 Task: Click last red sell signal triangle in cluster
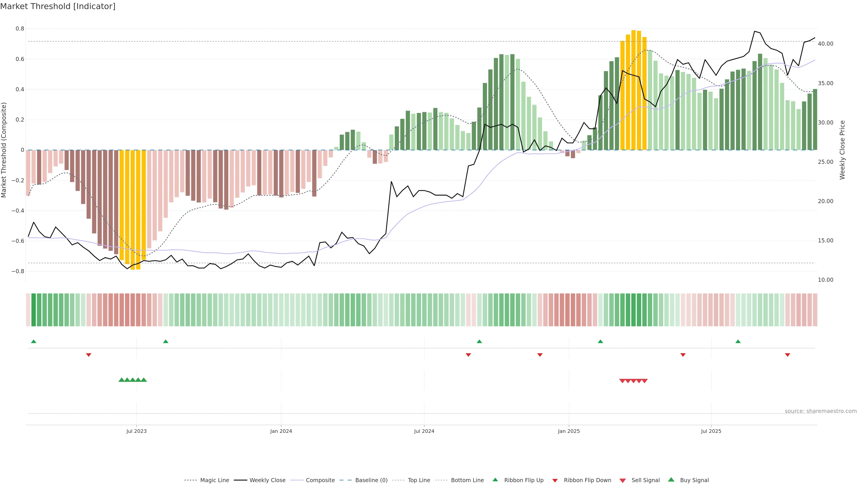coord(644,381)
